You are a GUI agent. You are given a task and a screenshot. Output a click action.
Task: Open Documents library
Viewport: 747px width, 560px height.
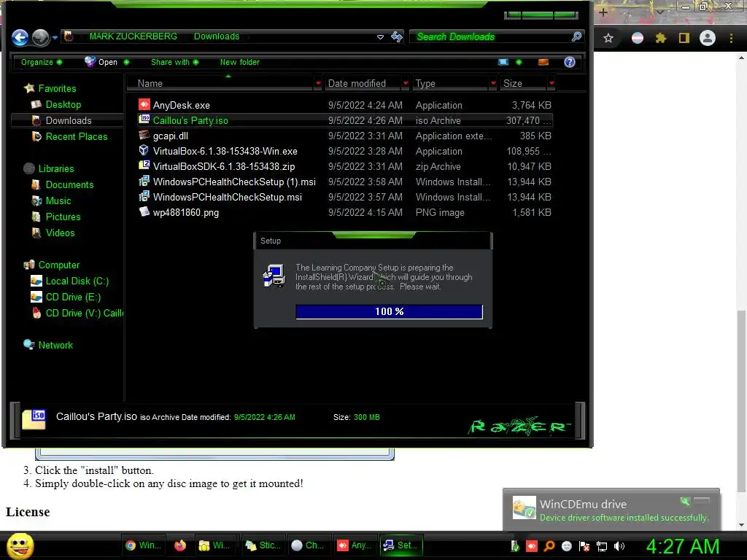(x=69, y=184)
